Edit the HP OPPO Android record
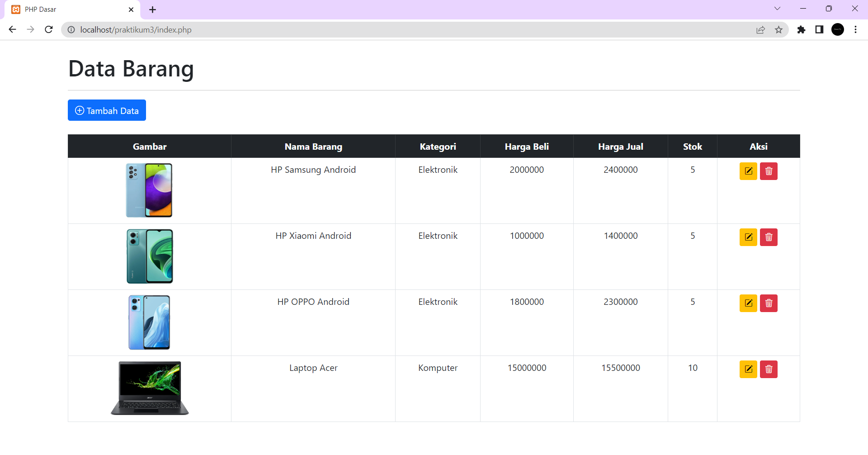The width and height of the screenshot is (868, 455). click(x=748, y=303)
